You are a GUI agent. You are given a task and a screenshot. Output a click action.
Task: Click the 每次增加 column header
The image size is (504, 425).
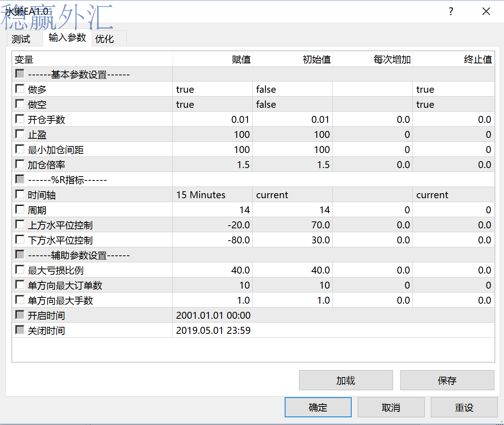373,59
